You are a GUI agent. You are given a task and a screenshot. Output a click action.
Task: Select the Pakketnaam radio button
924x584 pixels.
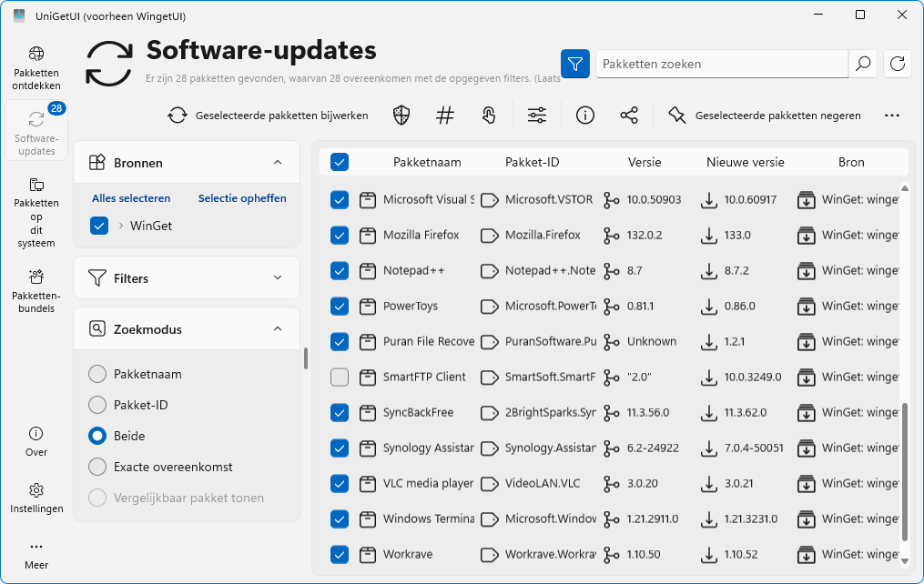(x=97, y=374)
